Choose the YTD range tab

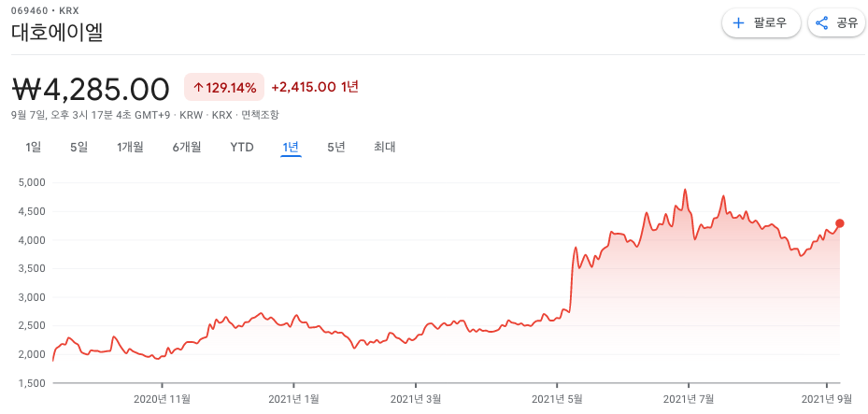(242, 148)
